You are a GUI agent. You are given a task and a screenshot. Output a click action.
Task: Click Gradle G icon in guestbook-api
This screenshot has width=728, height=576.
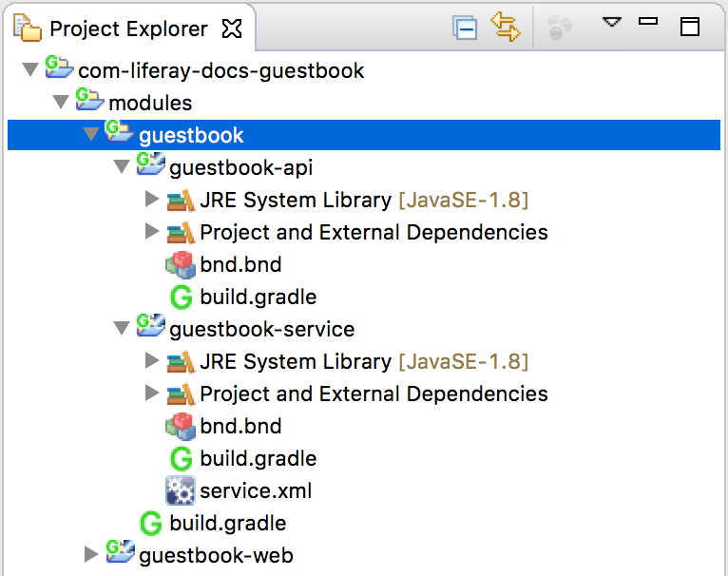182,298
